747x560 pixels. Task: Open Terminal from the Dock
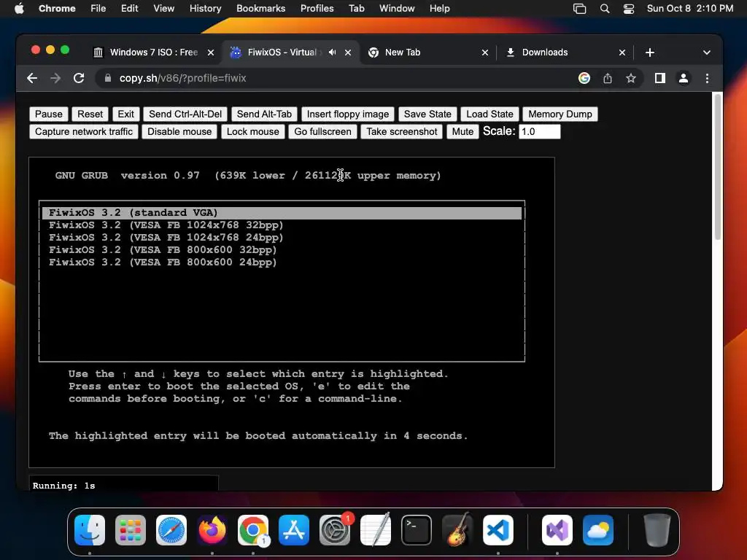pyautogui.click(x=417, y=530)
